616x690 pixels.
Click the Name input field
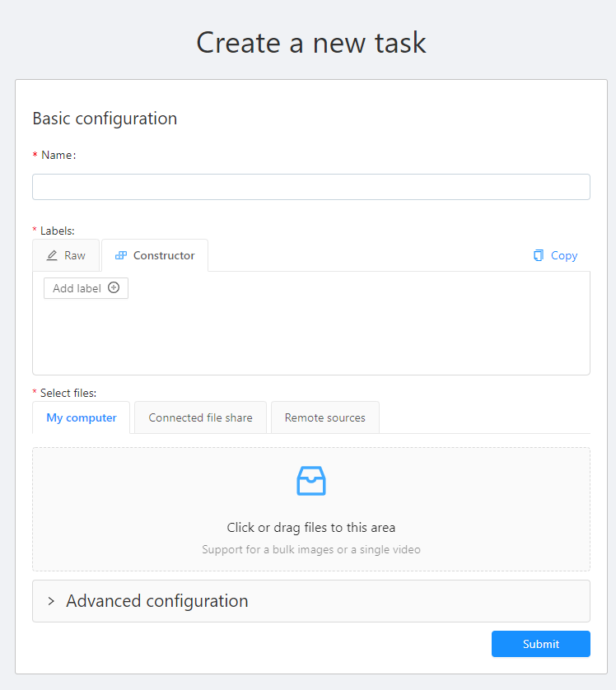(310, 187)
